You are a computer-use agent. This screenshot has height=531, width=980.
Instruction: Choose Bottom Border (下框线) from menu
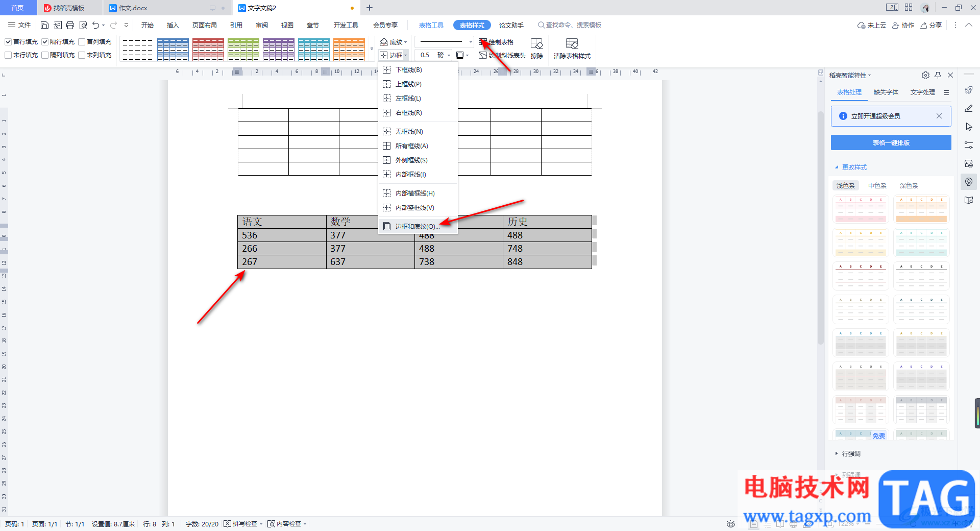pos(418,69)
